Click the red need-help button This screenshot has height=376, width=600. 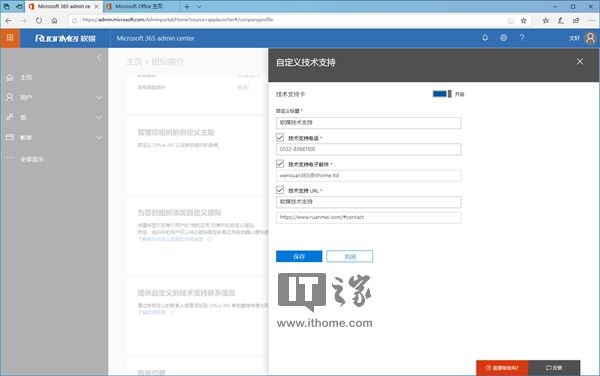pos(502,368)
